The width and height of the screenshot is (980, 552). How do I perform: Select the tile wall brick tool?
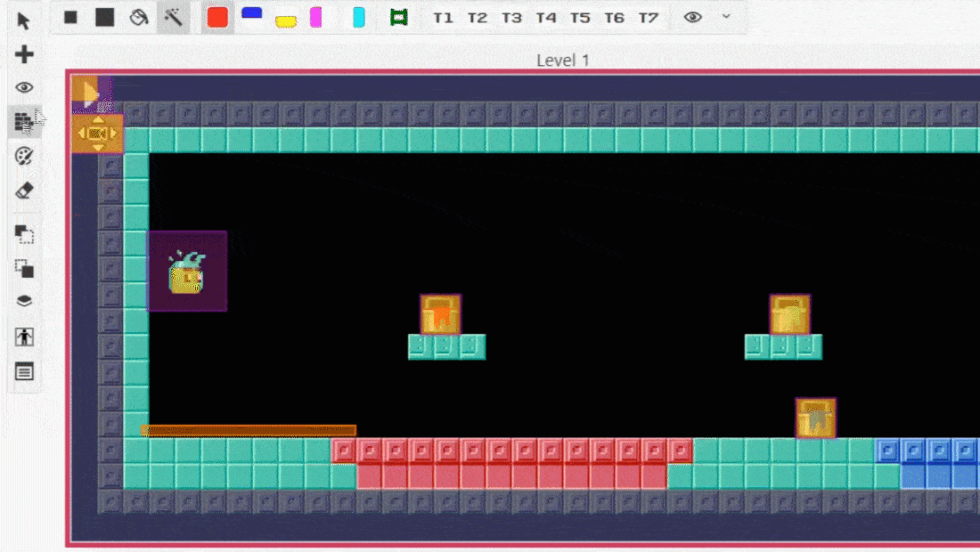(x=24, y=122)
